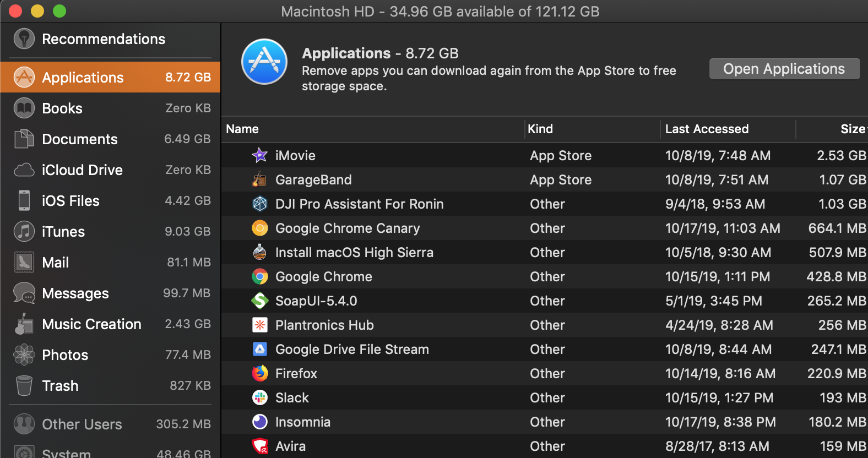The image size is (868, 458).
Task: Click the Other Users icon
Action: (24, 424)
